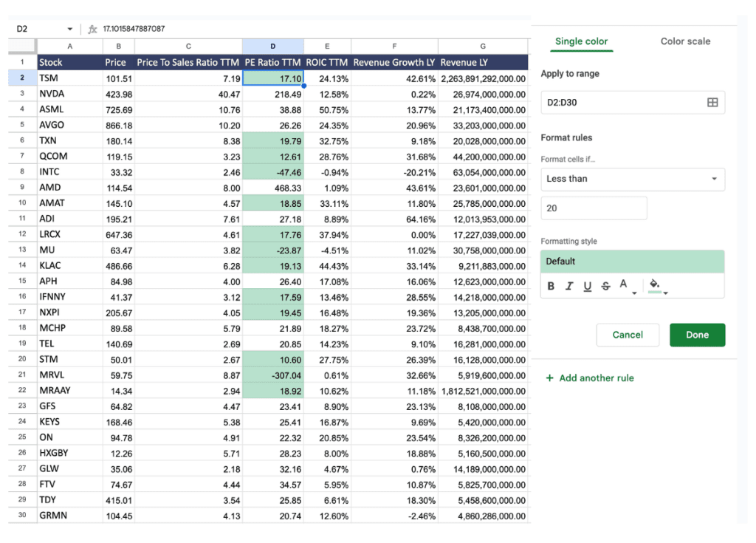The width and height of the screenshot is (756, 543).
Task: Click Add another rule
Action: pos(589,378)
